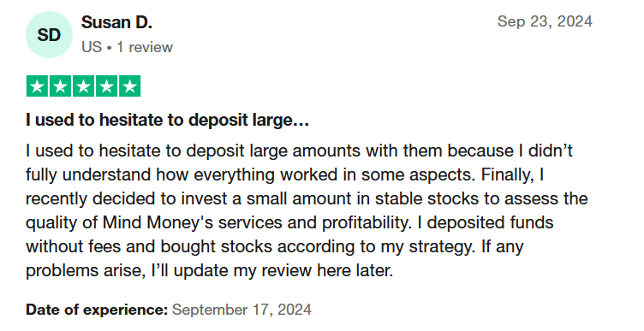Open review title about hesitating to deposit

[167, 121]
